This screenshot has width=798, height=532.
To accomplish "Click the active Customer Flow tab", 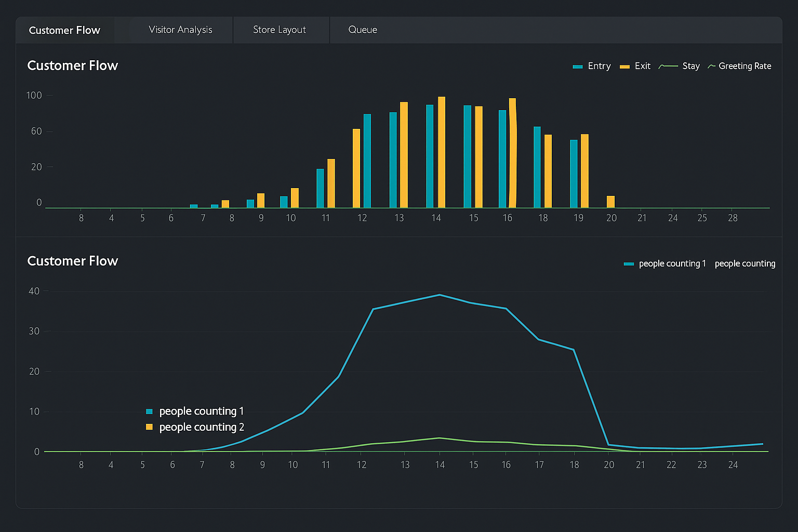I will [x=64, y=31].
